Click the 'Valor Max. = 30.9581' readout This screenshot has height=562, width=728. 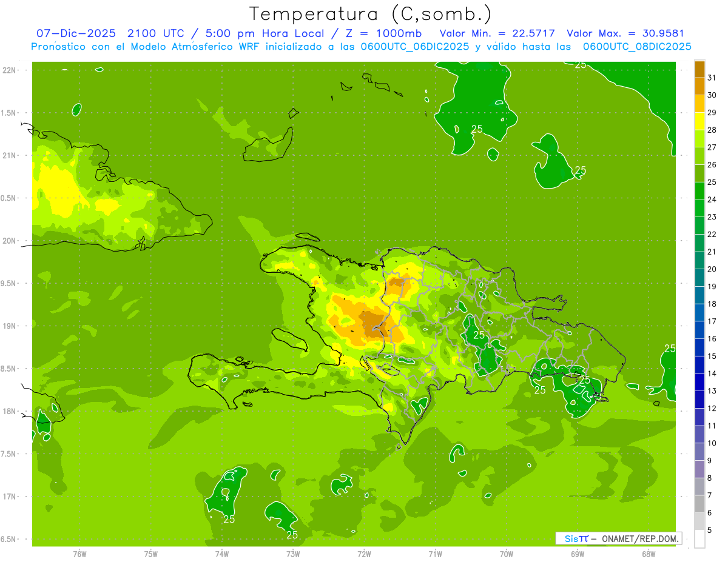click(x=625, y=33)
